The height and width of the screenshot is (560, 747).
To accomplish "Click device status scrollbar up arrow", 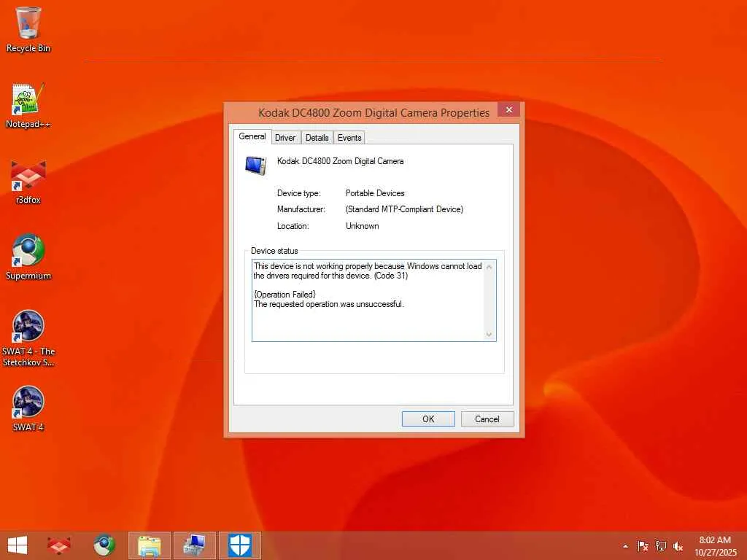I will click(x=489, y=267).
